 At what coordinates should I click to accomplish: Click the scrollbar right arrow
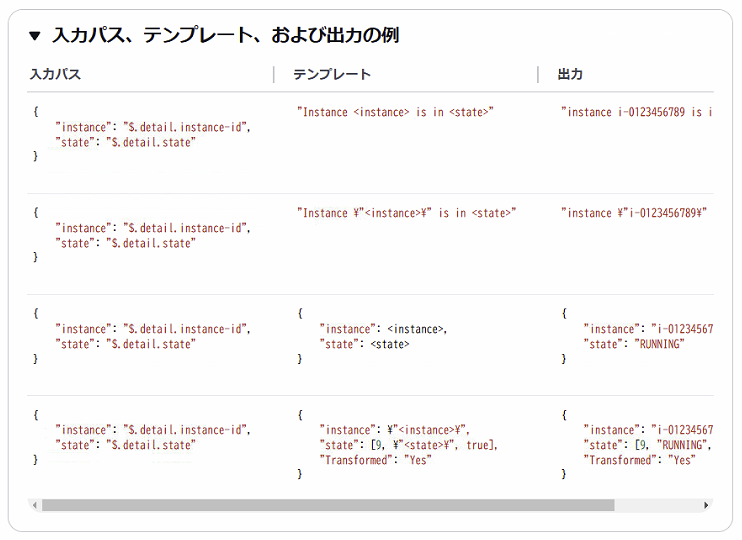706,505
